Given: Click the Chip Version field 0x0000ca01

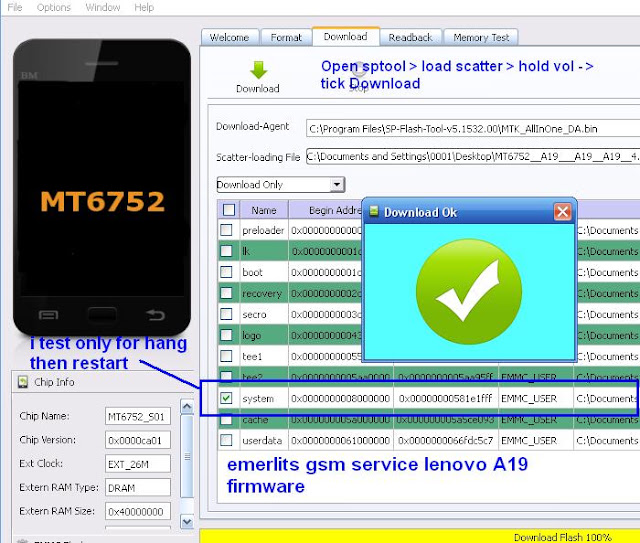Looking at the screenshot, I should coord(138,440).
